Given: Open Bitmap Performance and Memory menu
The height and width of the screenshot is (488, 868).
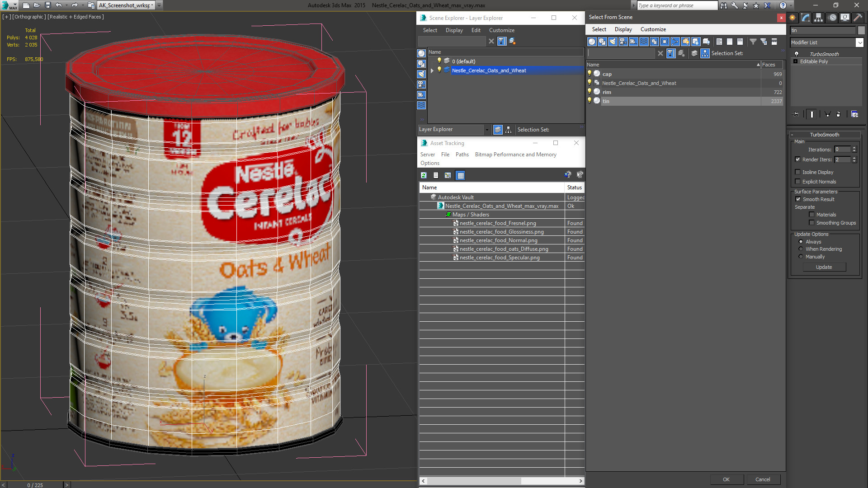Looking at the screenshot, I should click(515, 155).
